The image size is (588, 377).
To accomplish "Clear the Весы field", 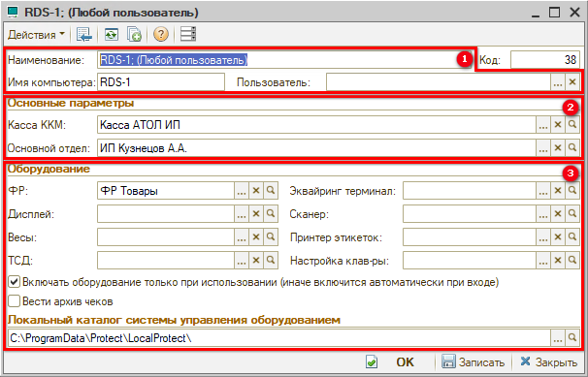I will click(256, 237).
